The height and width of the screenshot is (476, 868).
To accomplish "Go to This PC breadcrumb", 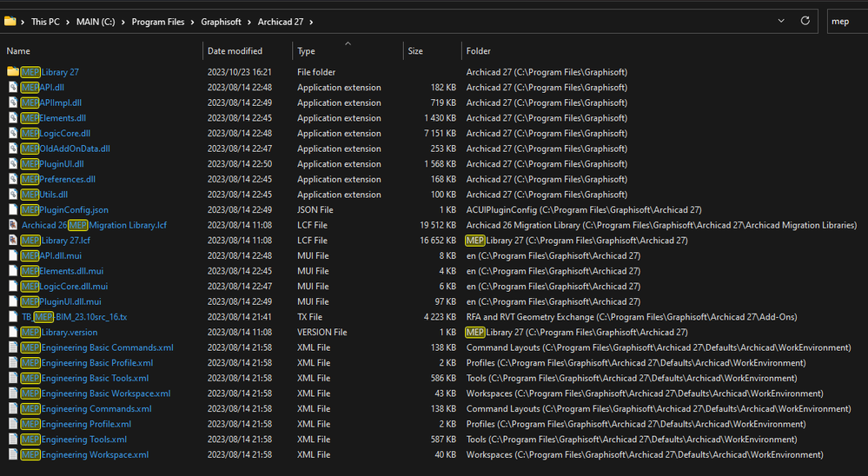I will coord(47,22).
